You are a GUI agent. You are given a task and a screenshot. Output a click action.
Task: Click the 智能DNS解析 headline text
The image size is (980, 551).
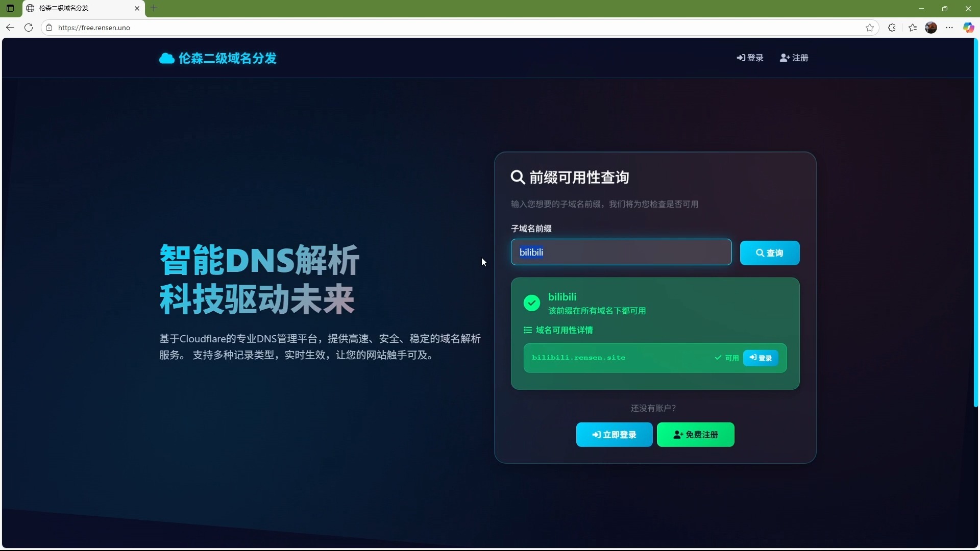259,260
